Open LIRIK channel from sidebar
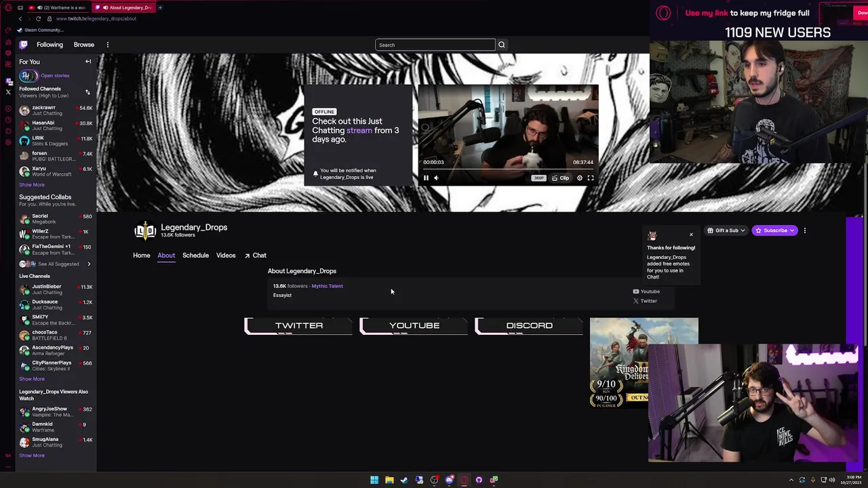This screenshot has width=868, height=488. (x=56, y=141)
